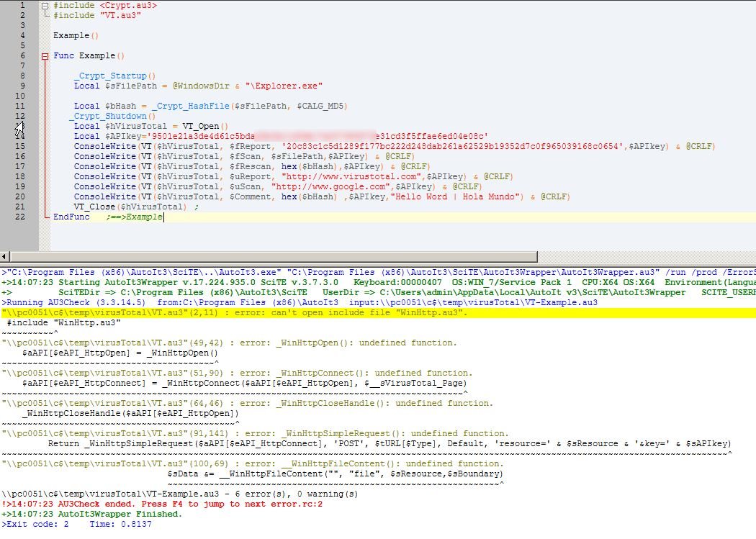The height and width of the screenshot is (539, 756).
Task: Click the 'Starting AutoIt3Wrapper' output line
Action: pos(378,282)
